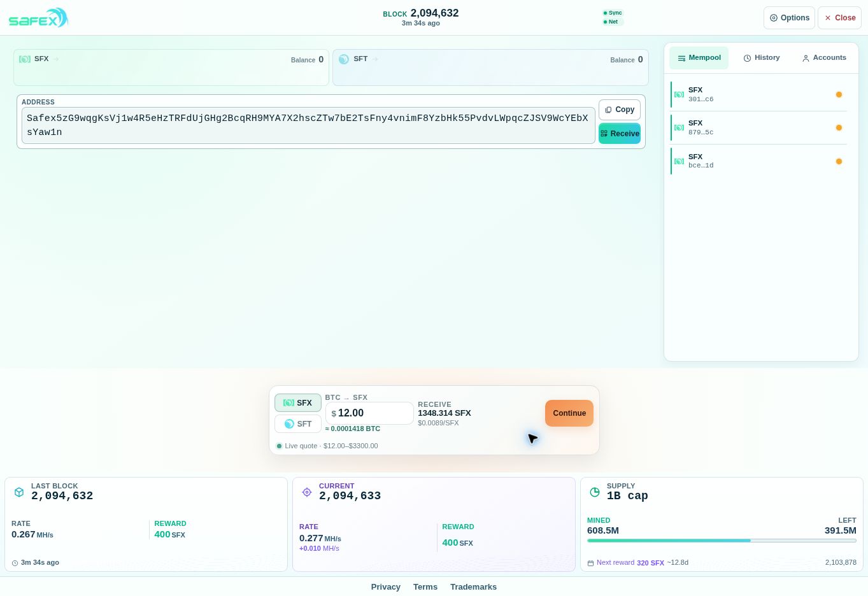
Task: Click Continue to proceed with purchase
Action: click(569, 413)
